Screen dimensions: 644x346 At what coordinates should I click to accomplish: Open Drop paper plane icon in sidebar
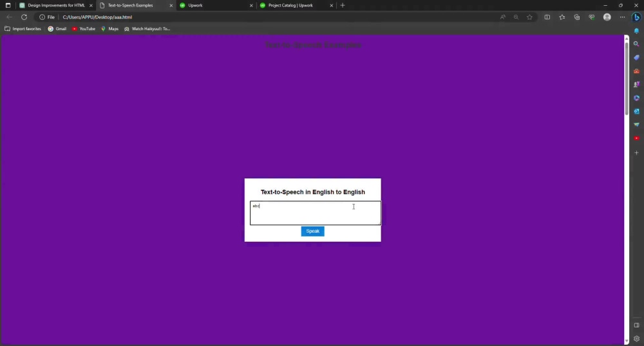(636, 125)
